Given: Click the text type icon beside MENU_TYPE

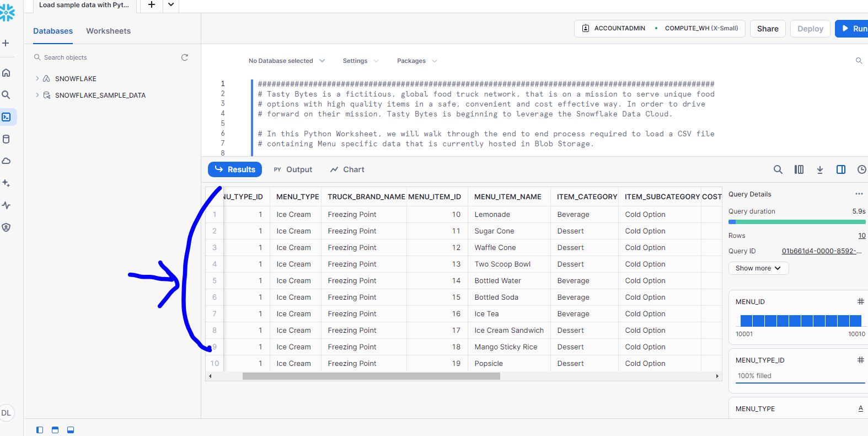Looking at the screenshot, I should 860,408.
